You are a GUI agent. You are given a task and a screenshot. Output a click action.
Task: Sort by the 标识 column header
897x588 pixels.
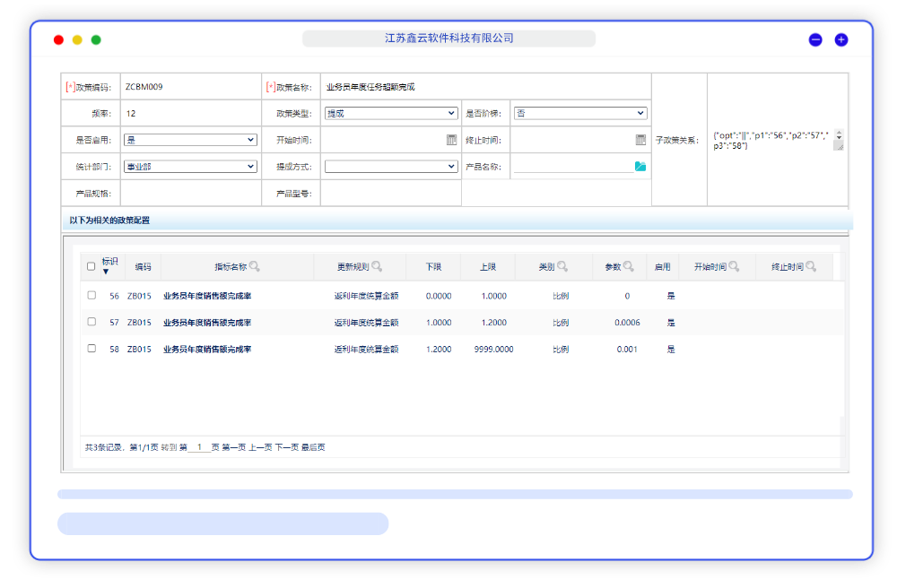click(x=109, y=262)
